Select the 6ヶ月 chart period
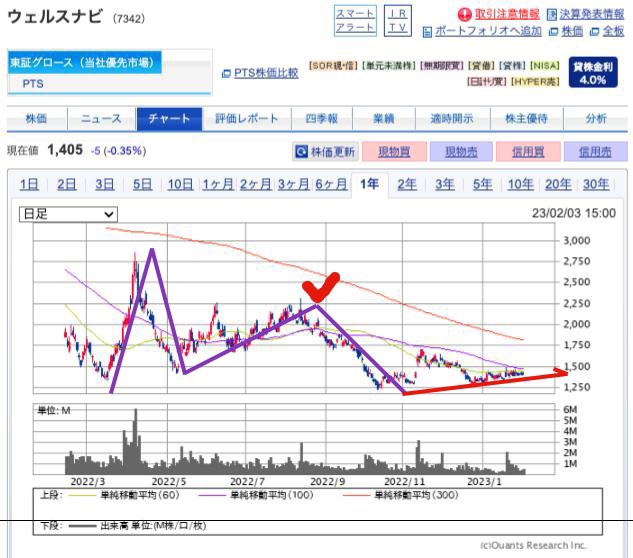Image resolution: width=633 pixels, height=558 pixels. pos(331,185)
